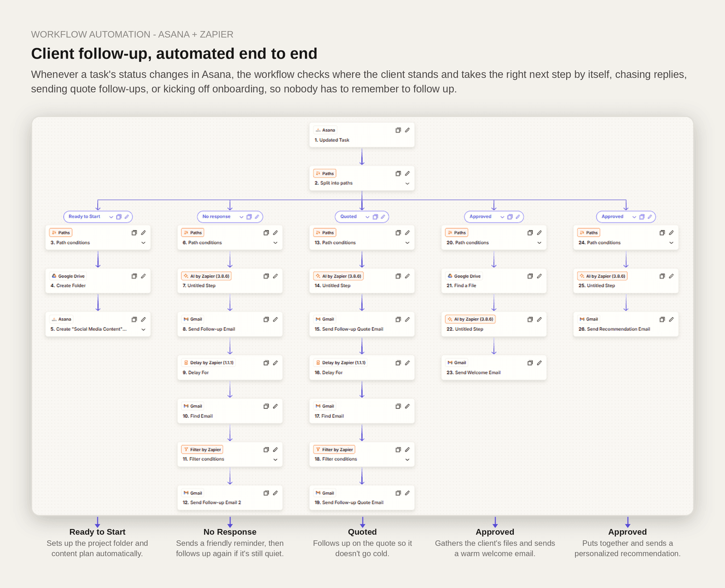
Task: Copy 25. Untitled Step card
Action: pos(662,276)
